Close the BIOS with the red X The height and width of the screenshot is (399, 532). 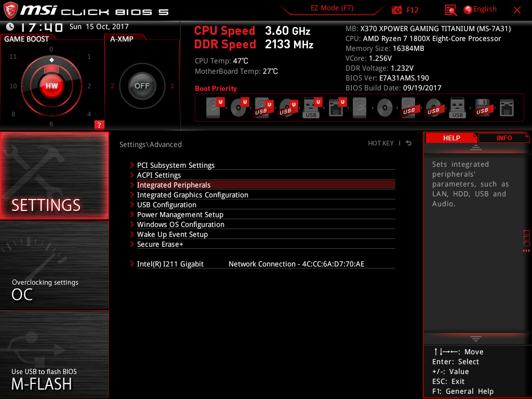[517, 10]
